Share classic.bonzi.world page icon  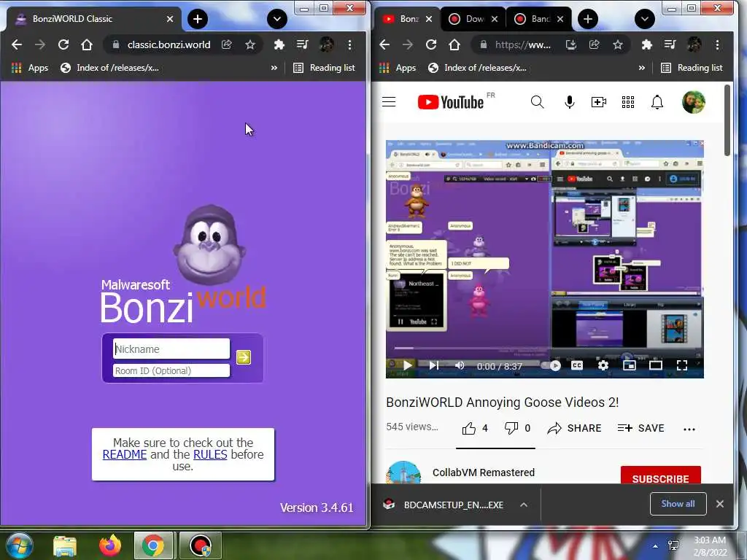227,44
